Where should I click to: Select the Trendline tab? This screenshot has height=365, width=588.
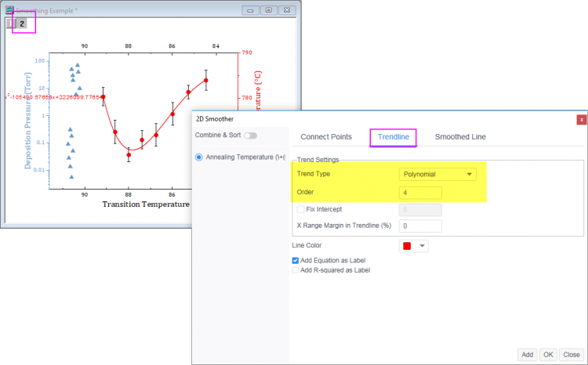[393, 137]
